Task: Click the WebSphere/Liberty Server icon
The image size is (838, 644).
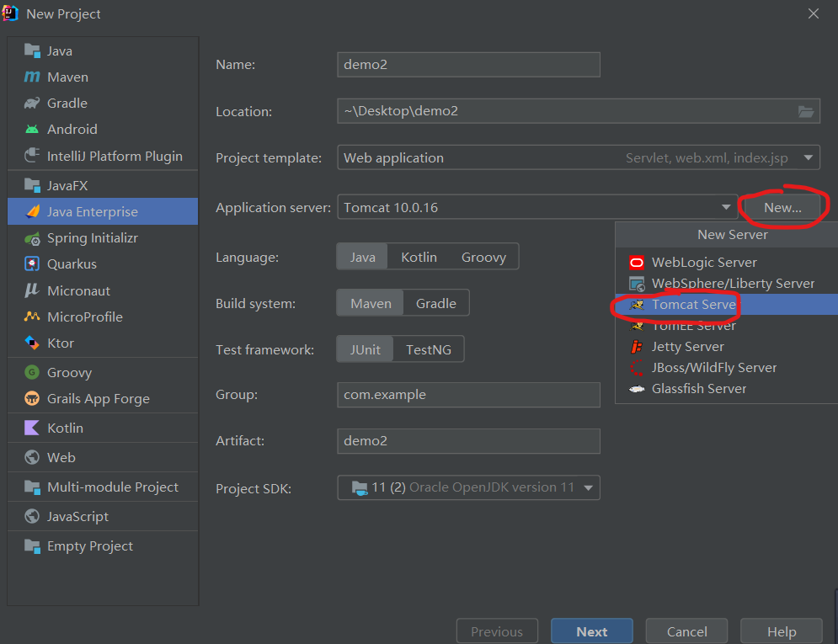Action: pos(637,284)
